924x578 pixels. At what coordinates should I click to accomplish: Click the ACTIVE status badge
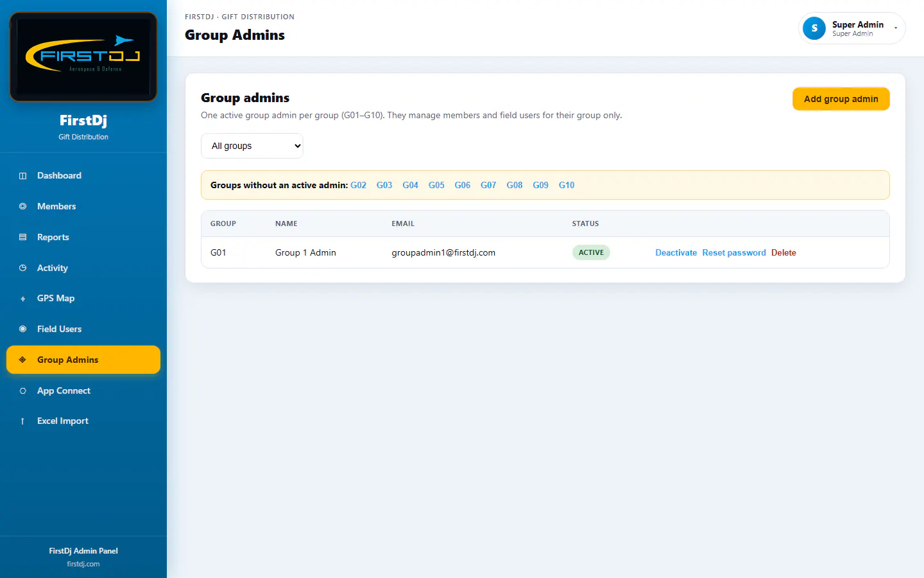591,253
